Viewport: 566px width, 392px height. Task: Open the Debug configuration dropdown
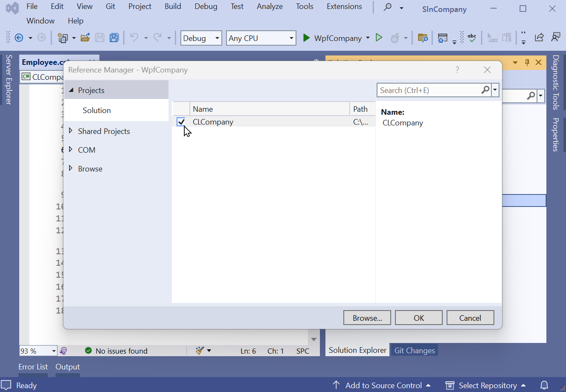point(201,38)
